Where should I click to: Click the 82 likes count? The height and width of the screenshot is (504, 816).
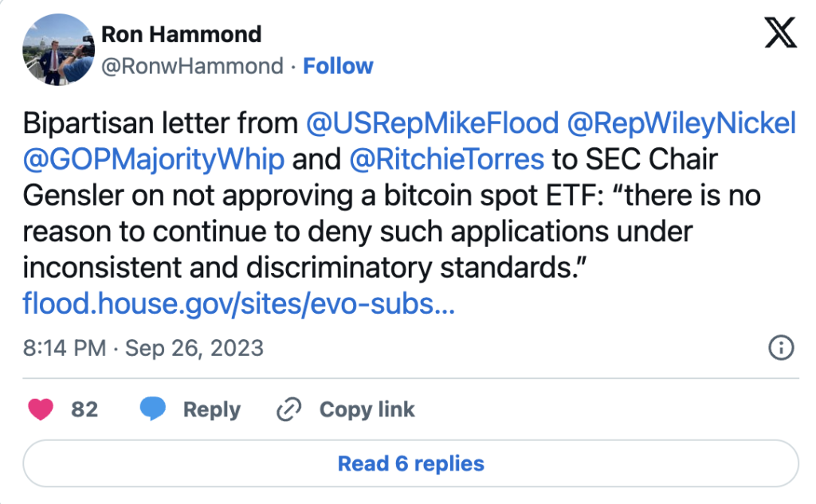(84, 409)
